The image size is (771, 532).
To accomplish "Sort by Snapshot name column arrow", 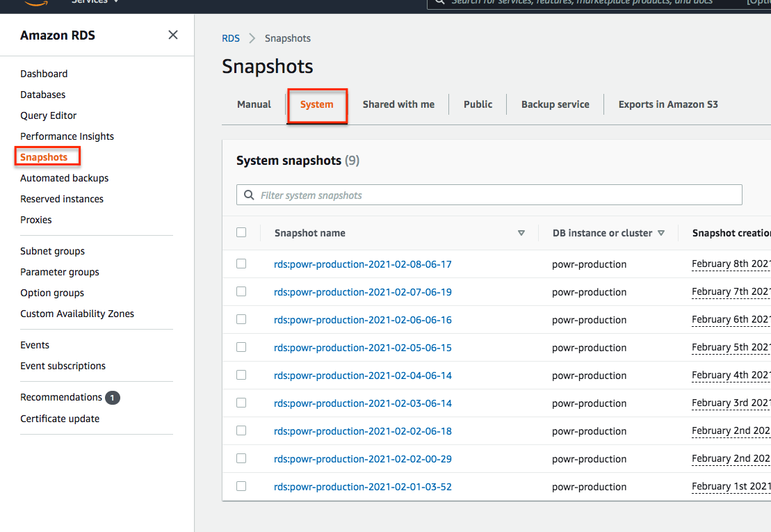I will pos(521,233).
